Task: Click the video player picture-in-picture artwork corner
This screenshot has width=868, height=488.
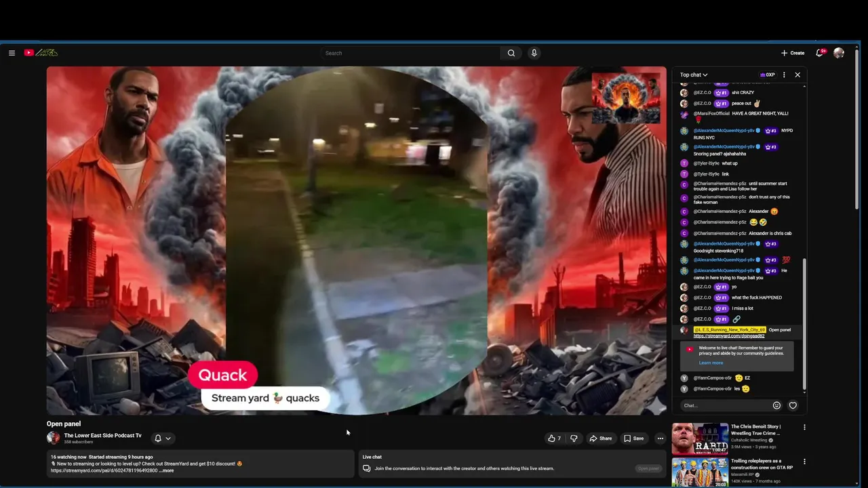Action: [x=626, y=98]
